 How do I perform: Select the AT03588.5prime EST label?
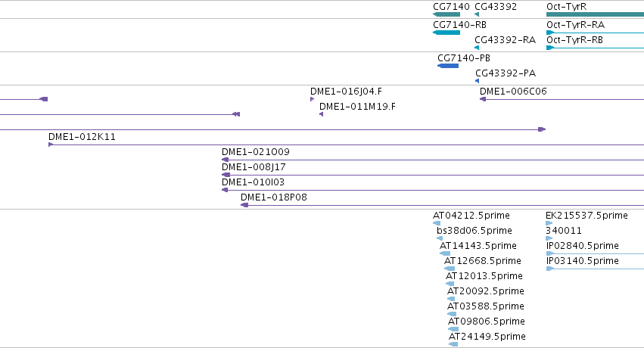click(486, 306)
